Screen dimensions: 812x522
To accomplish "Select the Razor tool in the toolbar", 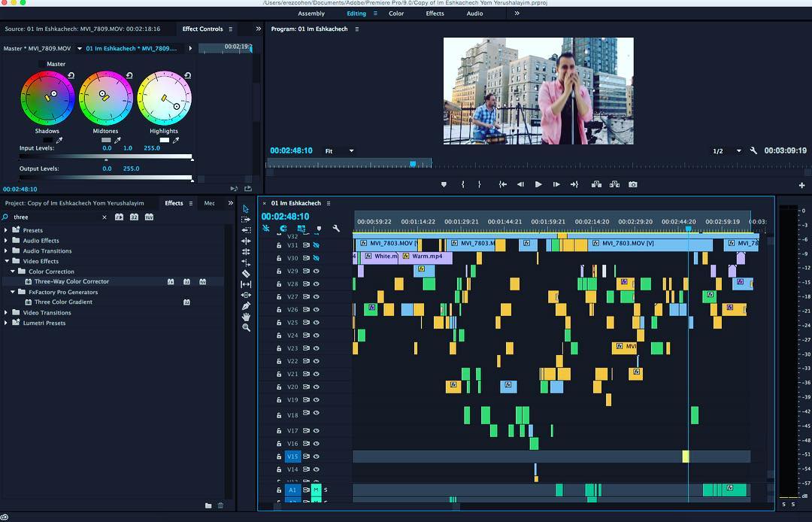I will coord(246,274).
